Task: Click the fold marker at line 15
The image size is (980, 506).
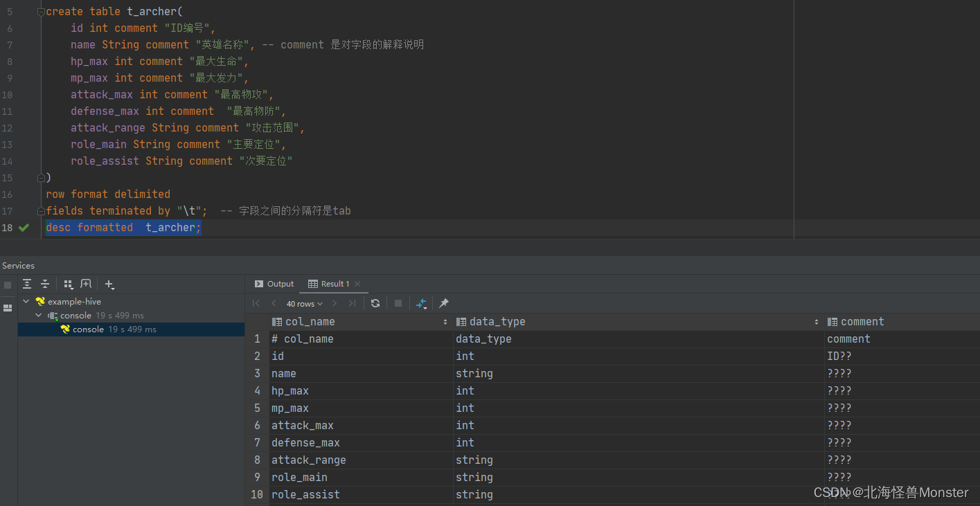Action: 41,178
